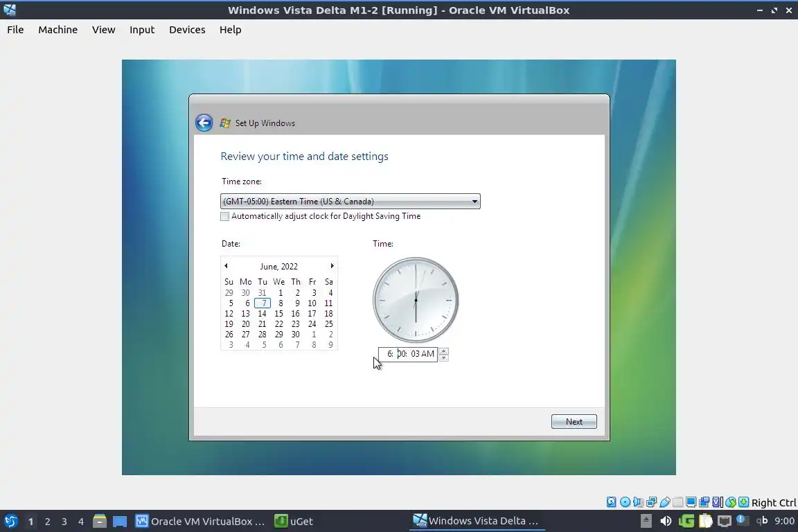798x532 pixels.
Task: Open the Help menu
Action: (231, 30)
